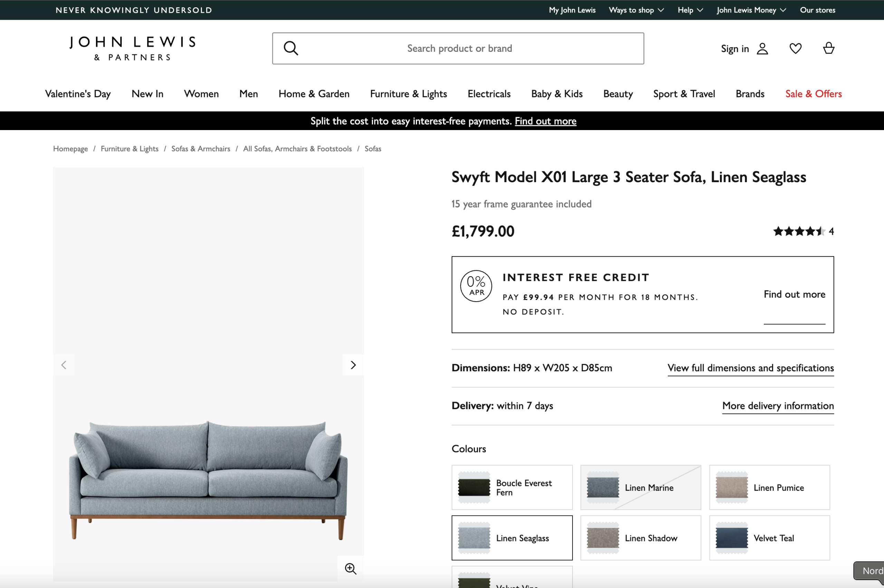The image size is (884, 588).
Task: Select the Linen Seaglass colour option
Action: 512,538
